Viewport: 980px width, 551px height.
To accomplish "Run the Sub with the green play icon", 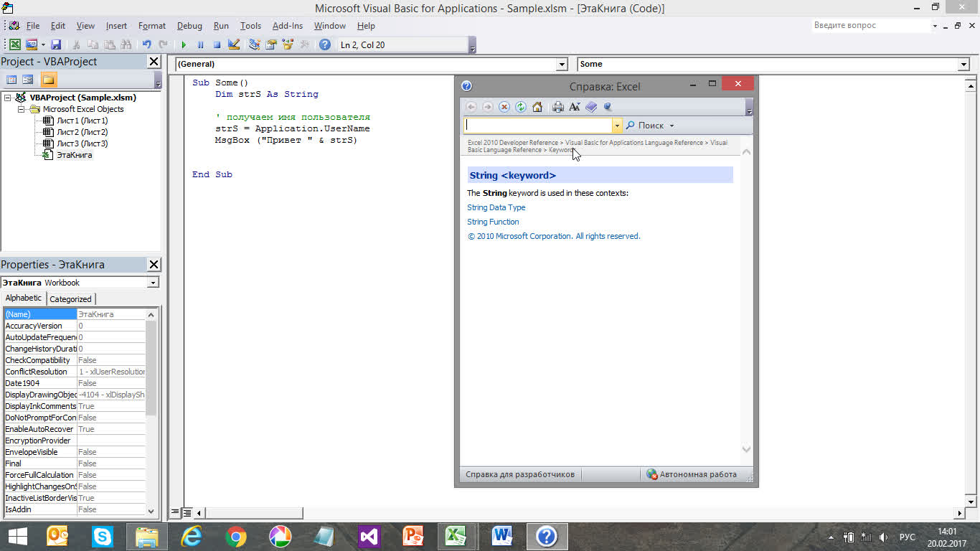I will pos(184,44).
